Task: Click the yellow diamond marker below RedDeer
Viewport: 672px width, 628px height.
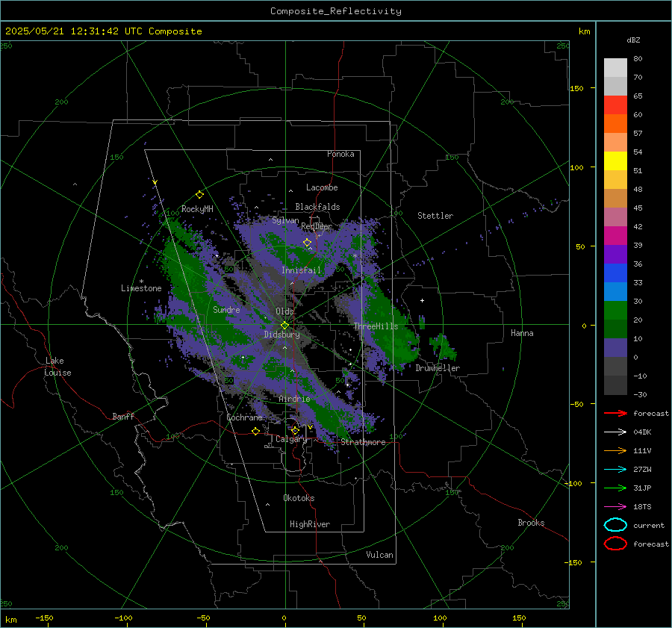Action: click(307, 243)
